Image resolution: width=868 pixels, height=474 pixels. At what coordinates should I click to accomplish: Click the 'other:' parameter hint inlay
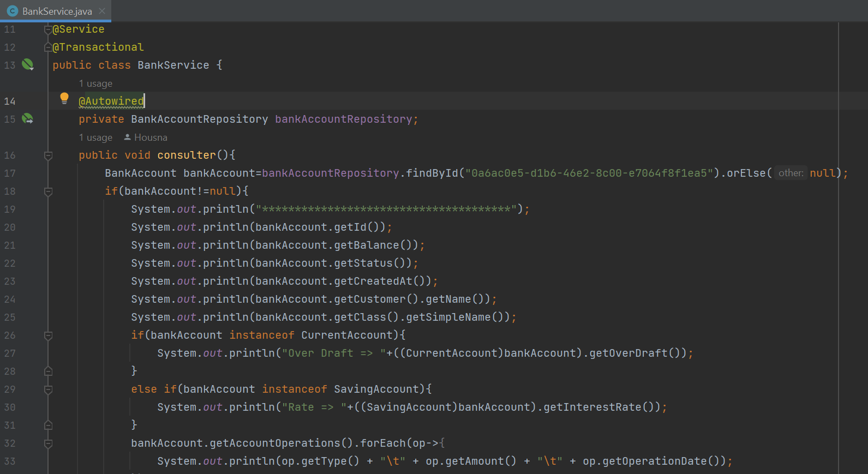[x=791, y=173]
